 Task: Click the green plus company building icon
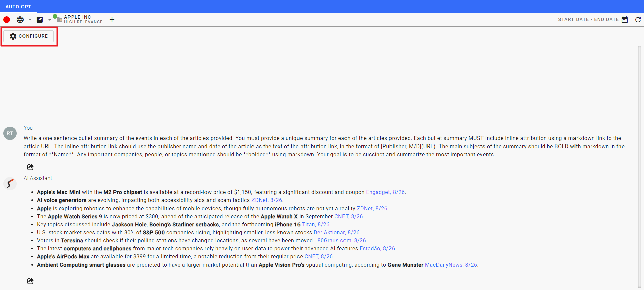click(x=58, y=18)
